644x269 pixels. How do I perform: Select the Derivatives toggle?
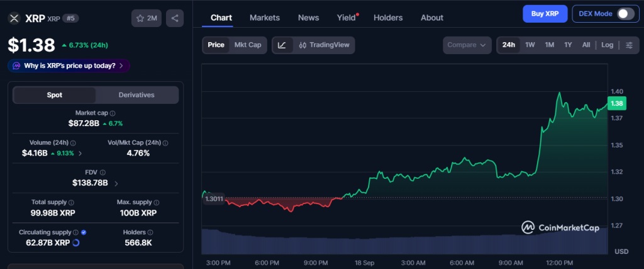(136, 95)
